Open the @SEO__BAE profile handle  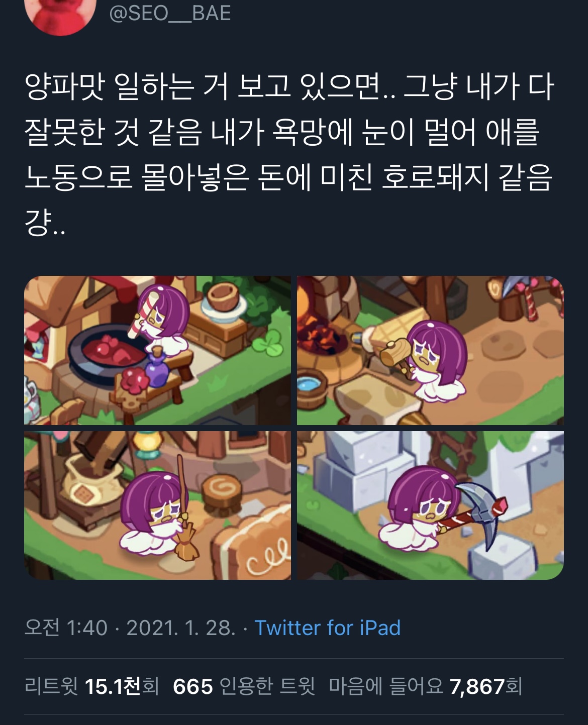point(170,13)
